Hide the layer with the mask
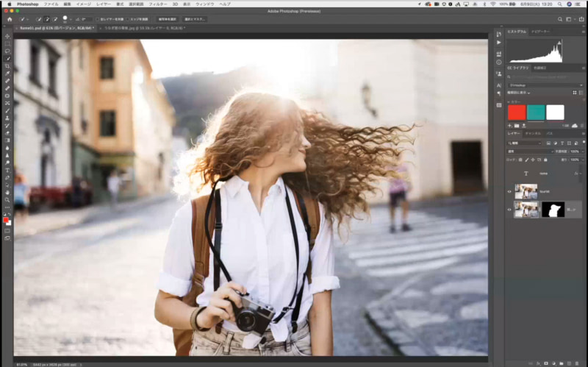 tap(509, 210)
